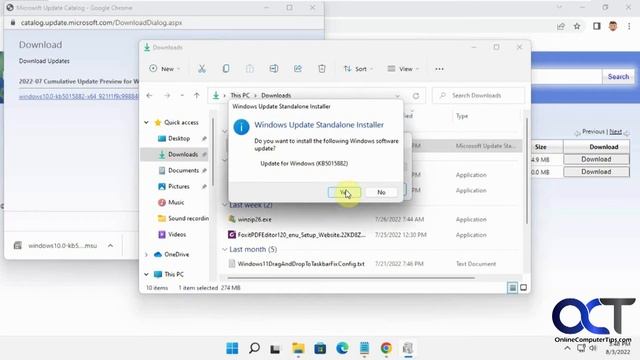Select Downloads in navigation pane
This screenshot has width=640, height=360.
tap(183, 154)
